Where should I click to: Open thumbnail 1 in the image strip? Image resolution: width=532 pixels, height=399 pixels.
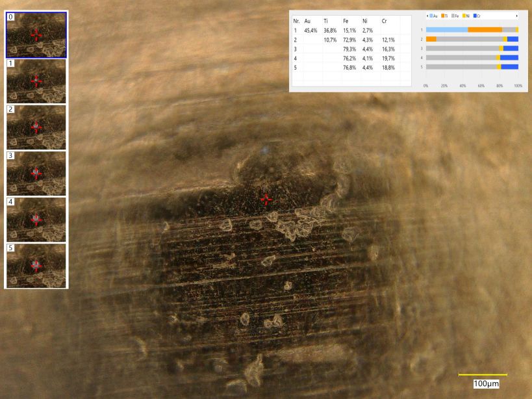pos(36,81)
